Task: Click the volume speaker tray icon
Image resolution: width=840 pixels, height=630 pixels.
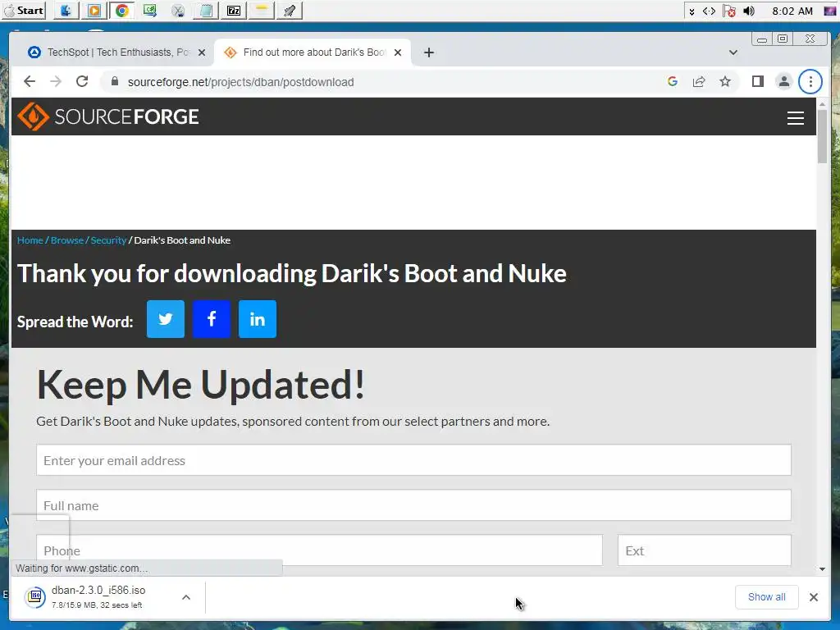Action: coord(749,11)
